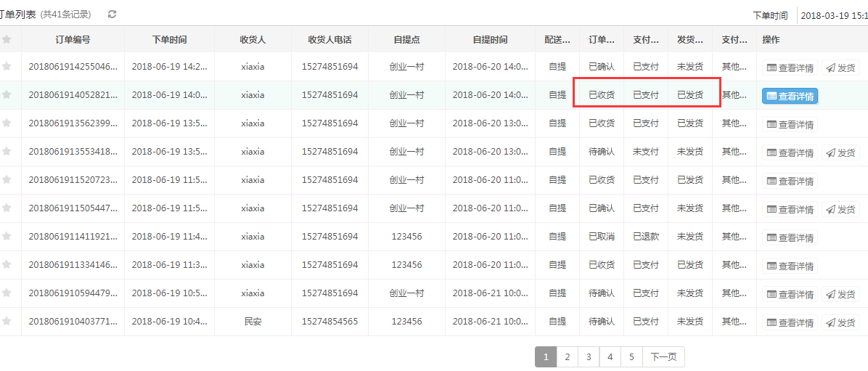The height and width of the screenshot is (371, 868).
Task: Click the refresh icon beside 订单列表
Action: (112, 15)
